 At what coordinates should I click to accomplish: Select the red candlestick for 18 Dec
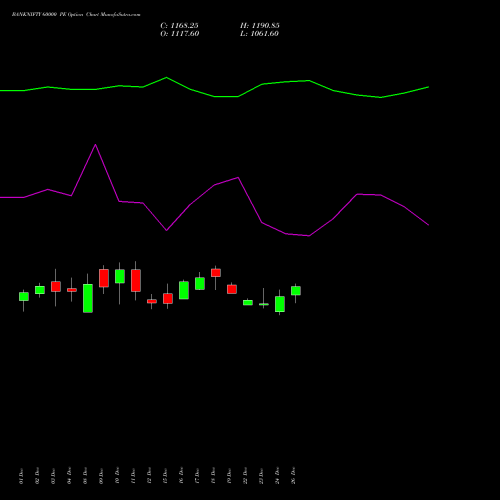tap(216, 273)
